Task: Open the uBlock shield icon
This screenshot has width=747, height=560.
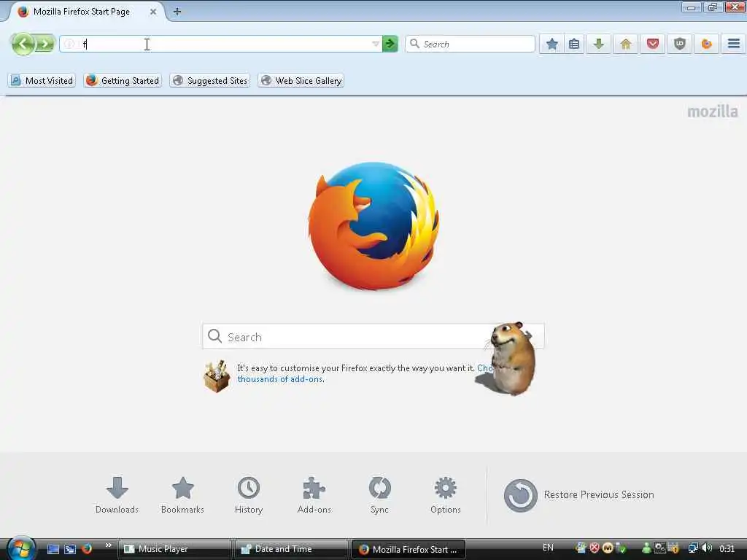Action: click(x=680, y=44)
